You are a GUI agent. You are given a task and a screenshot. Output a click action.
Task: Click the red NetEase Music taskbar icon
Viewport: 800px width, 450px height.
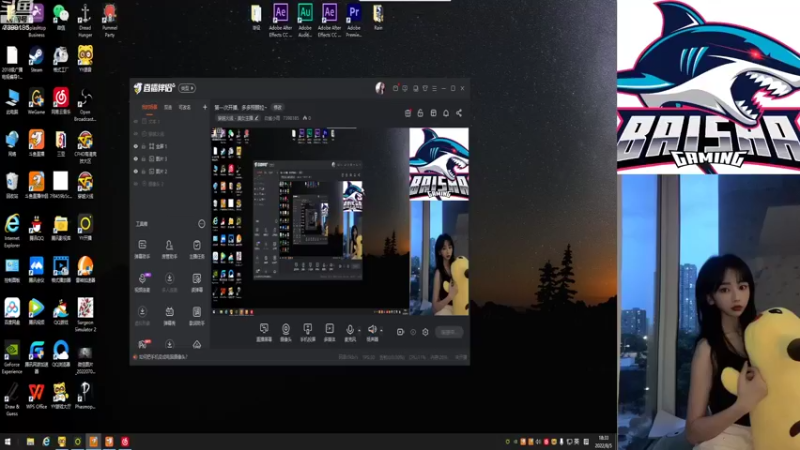pyautogui.click(x=124, y=441)
